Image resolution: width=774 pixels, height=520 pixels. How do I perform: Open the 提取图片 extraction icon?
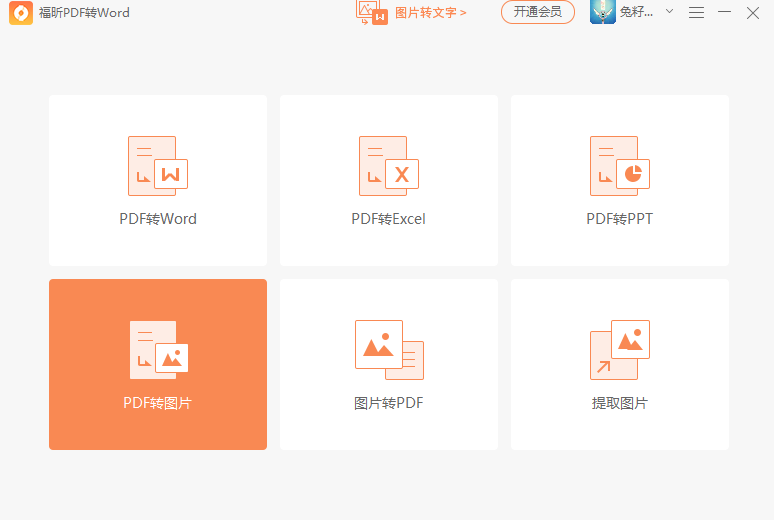[620, 350]
